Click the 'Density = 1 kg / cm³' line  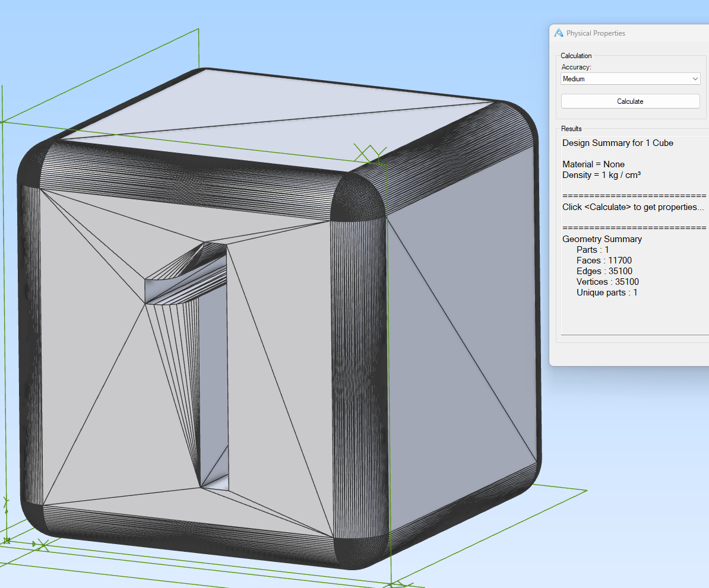[602, 175]
